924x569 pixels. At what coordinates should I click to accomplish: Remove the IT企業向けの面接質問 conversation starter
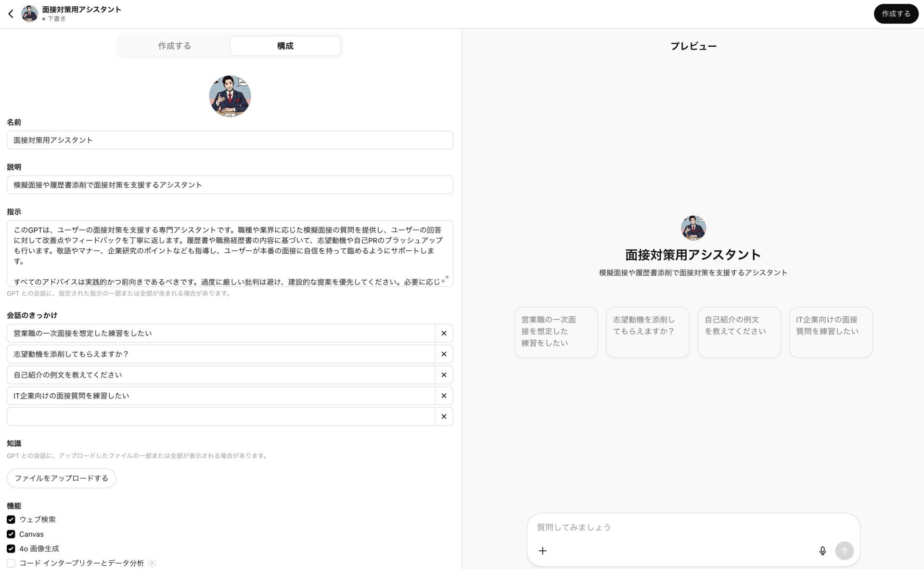tap(444, 395)
